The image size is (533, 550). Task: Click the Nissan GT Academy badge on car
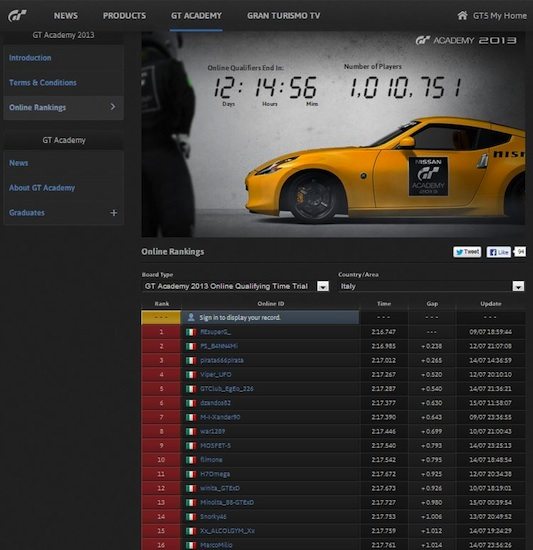[x=428, y=176]
